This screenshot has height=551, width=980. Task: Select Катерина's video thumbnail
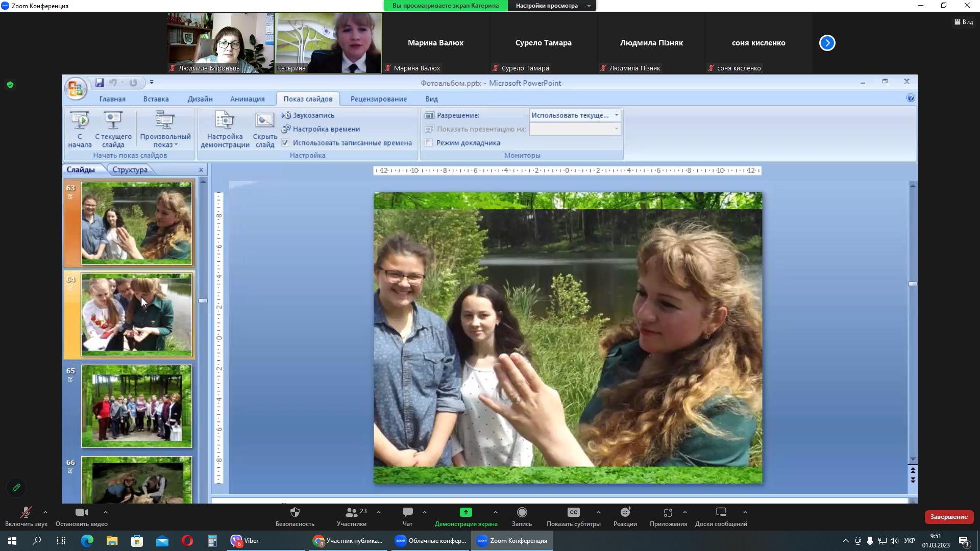328,43
